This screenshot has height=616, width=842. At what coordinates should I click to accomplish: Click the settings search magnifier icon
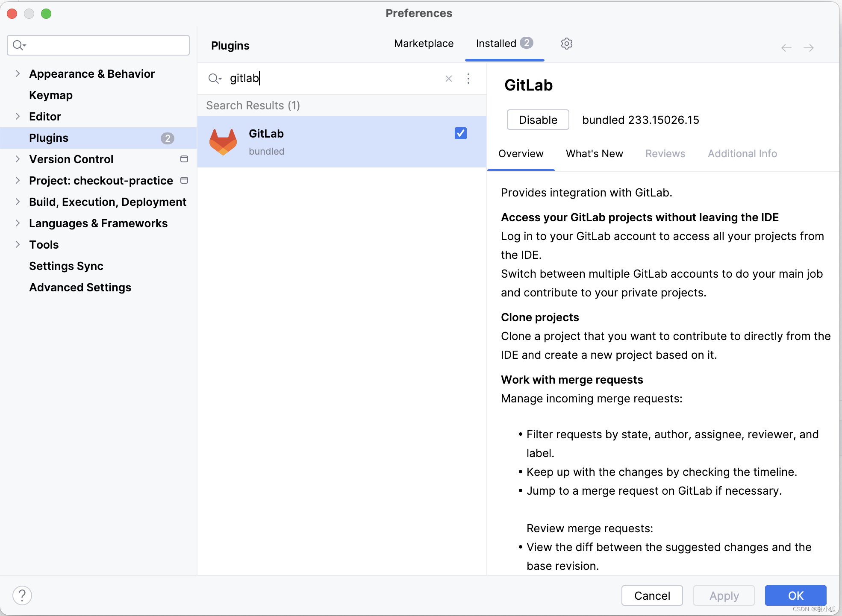[x=19, y=45]
